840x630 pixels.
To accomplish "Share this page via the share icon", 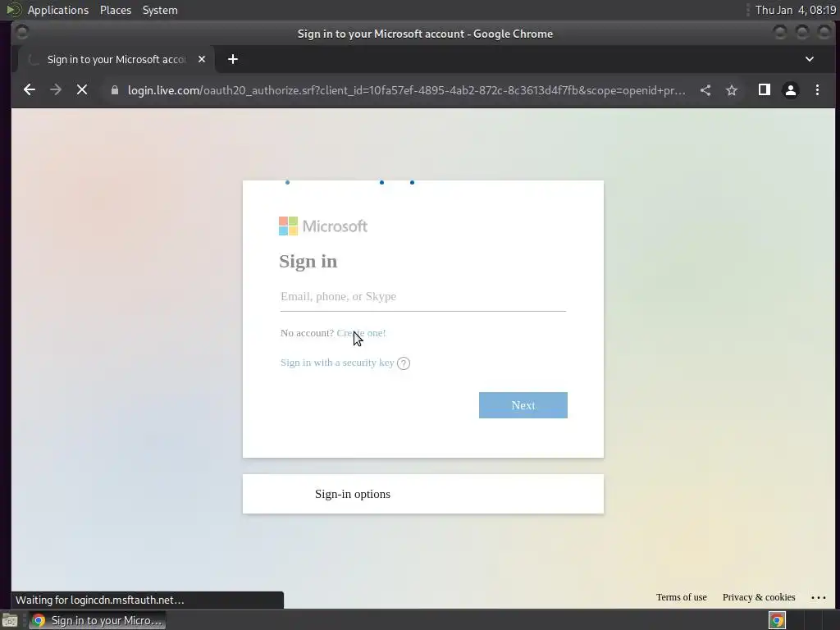I will coord(705,90).
